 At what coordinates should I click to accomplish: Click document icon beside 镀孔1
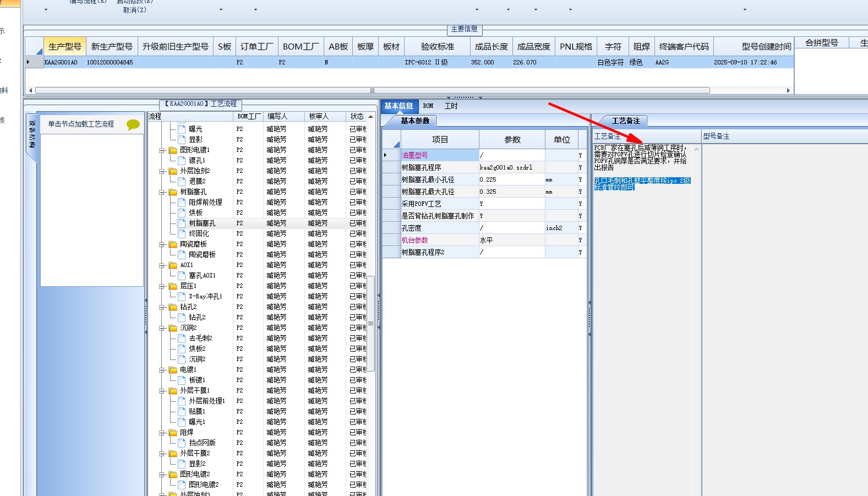pos(182,160)
